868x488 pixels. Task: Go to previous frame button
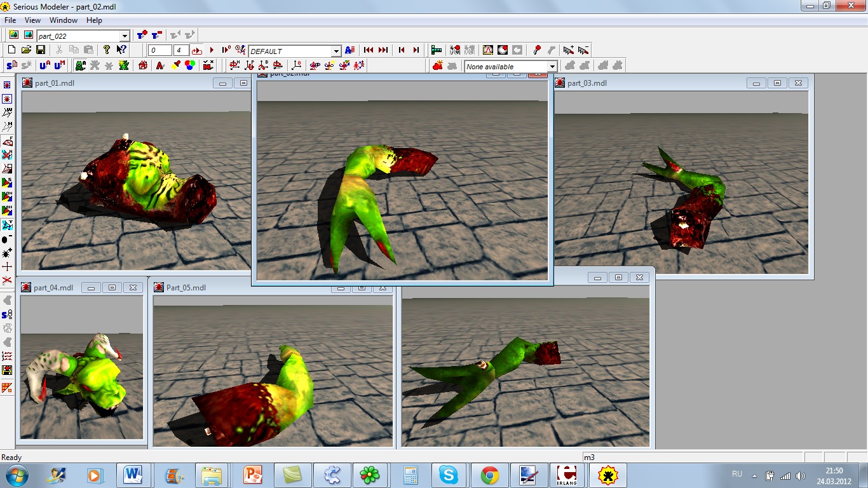click(x=402, y=50)
